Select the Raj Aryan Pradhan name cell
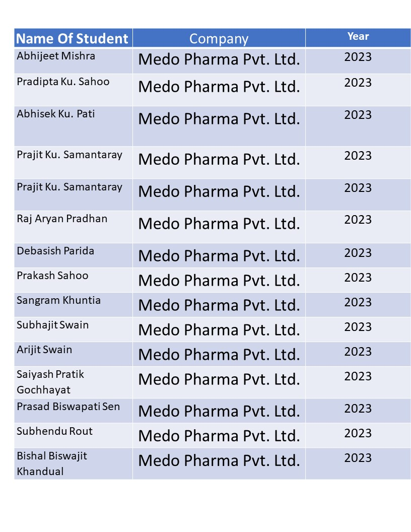 click(x=73, y=227)
